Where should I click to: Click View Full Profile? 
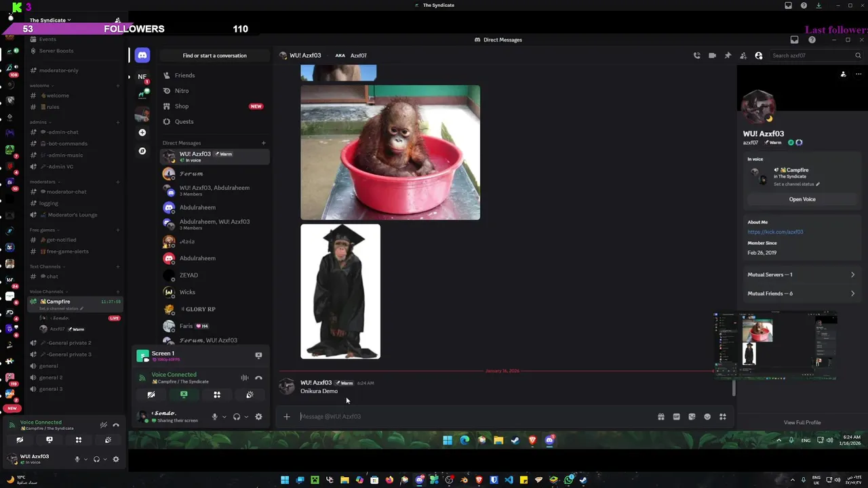point(802,422)
